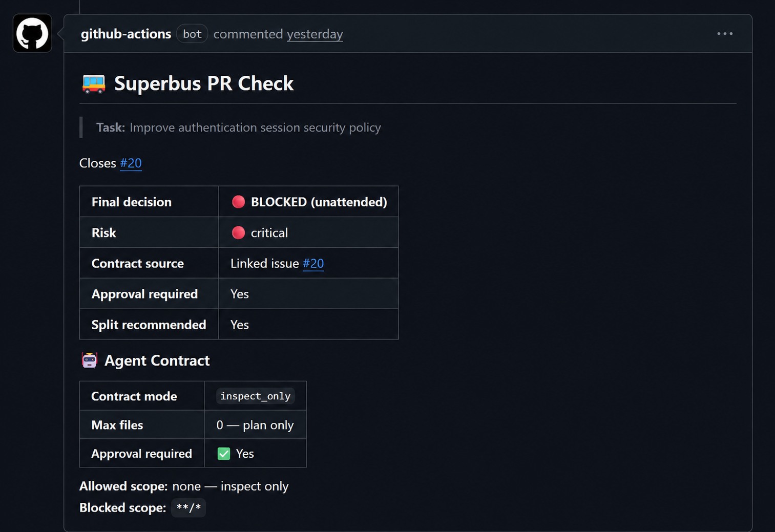Image resolution: width=775 pixels, height=532 pixels.
Task: Click the word 'commented' in the header
Action: (x=248, y=34)
